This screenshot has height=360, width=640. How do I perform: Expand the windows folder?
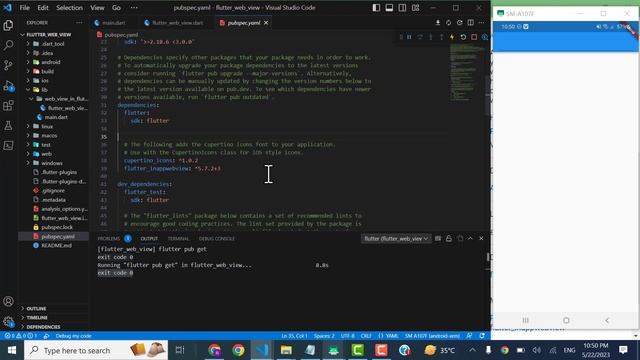point(53,163)
